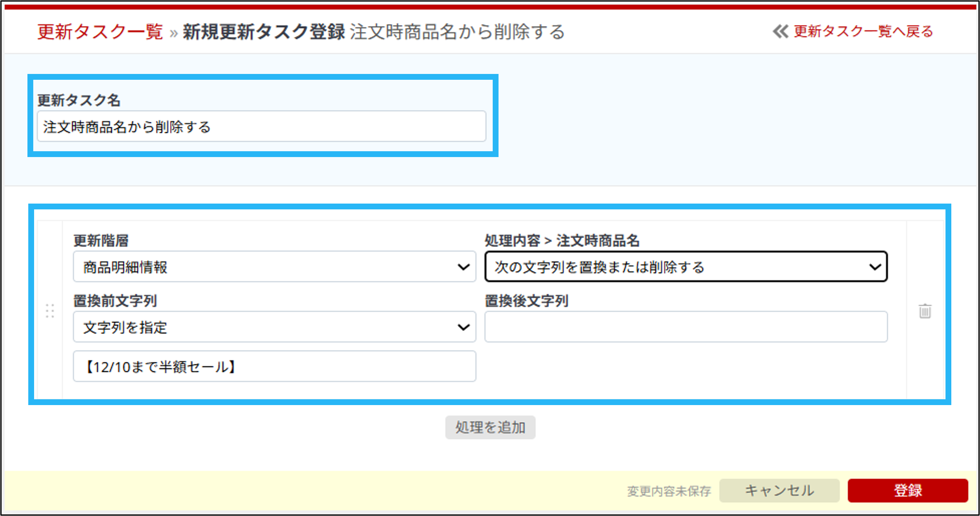
Task: Click the 新規更新タスク登録 page heading
Action: 264,32
